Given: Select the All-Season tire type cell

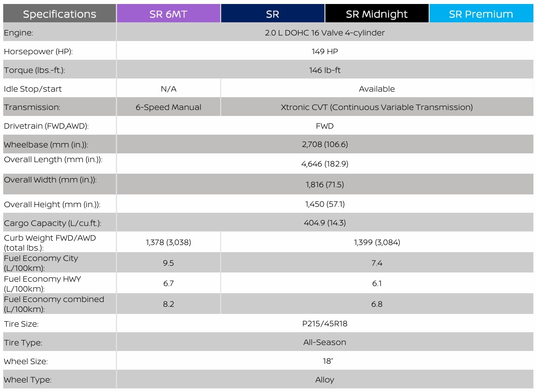Looking at the screenshot, I should (325, 342).
